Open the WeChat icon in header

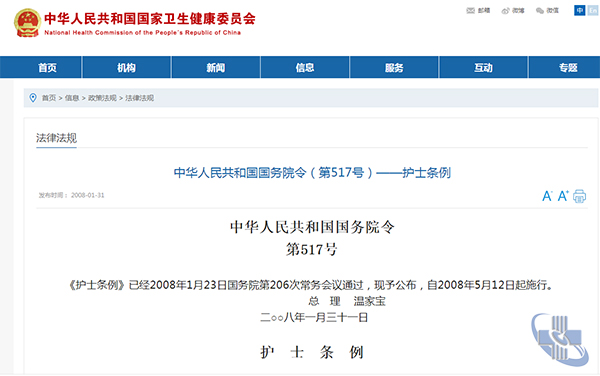(x=540, y=11)
